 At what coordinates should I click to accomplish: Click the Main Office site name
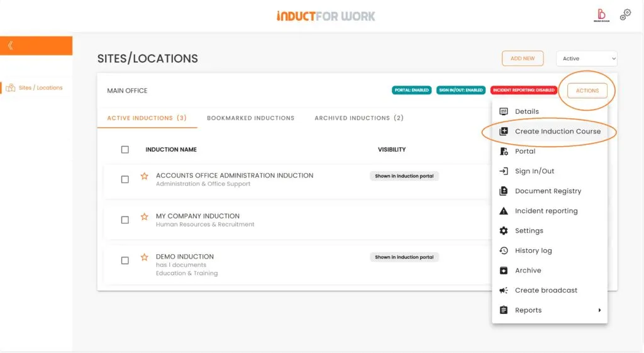pyautogui.click(x=127, y=91)
